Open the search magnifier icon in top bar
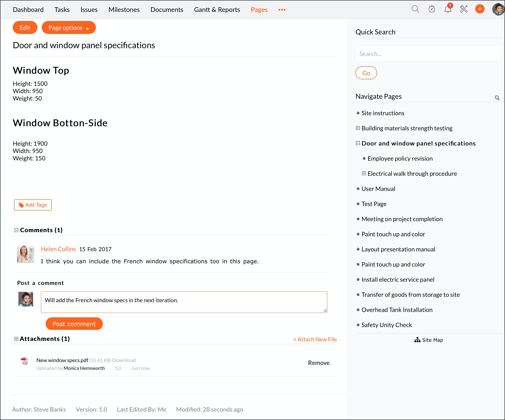Image resolution: width=505 pixels, height=420 pixels. [415, 9]
